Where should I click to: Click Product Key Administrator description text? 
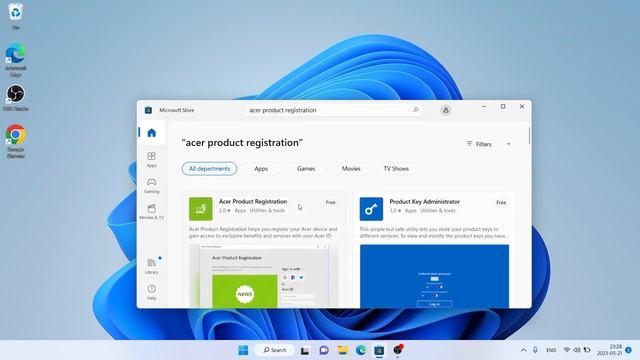[434, 233]
